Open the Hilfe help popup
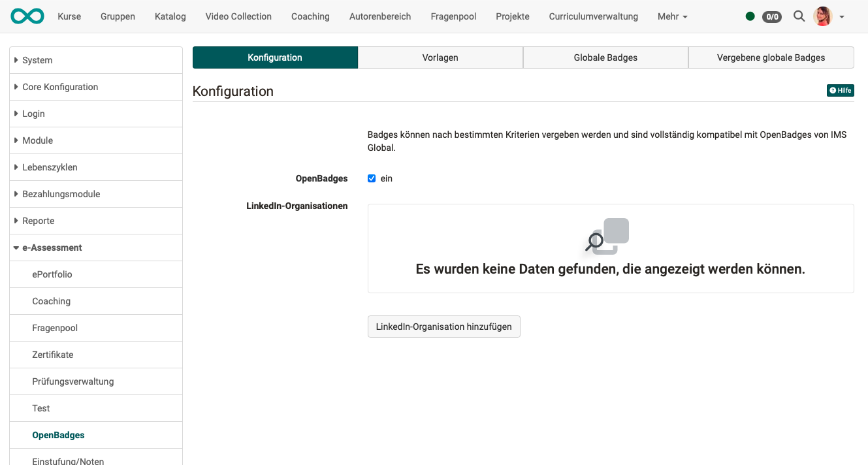 [x=840, y=90]
